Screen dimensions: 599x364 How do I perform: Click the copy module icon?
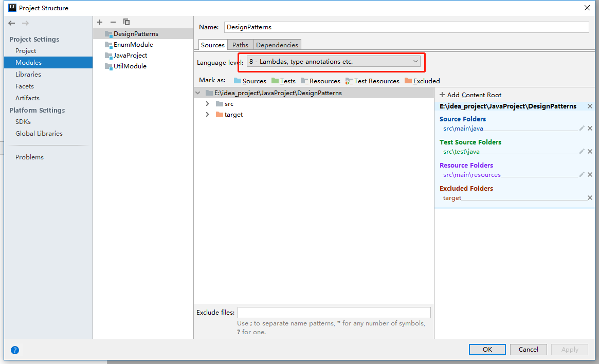[x=126, y=22]
